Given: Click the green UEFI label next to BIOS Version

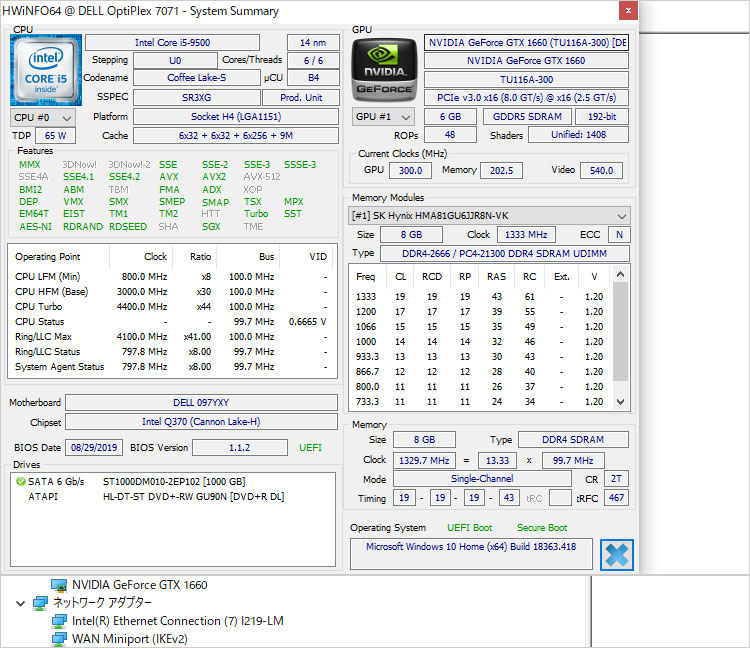Looking at the screenshot, I should pyautogui.click(x=310, y=448).
